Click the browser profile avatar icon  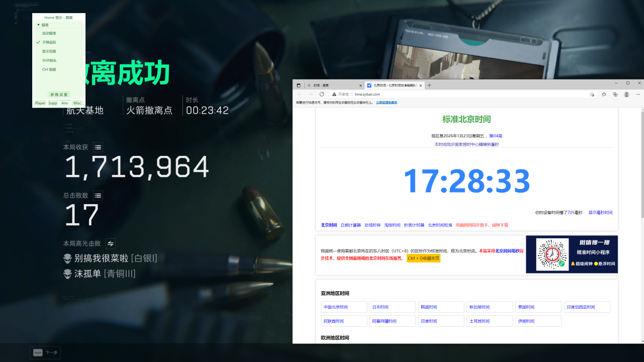(626, 94)
